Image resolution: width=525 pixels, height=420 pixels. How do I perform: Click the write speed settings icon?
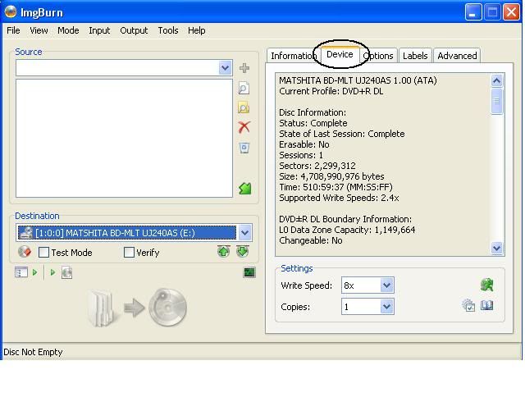486,285
